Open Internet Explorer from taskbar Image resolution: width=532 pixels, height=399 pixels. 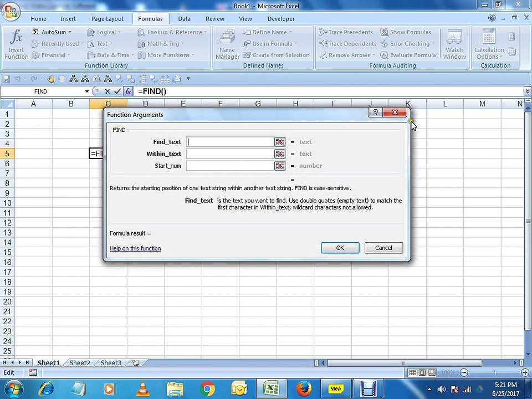point(47,389)
